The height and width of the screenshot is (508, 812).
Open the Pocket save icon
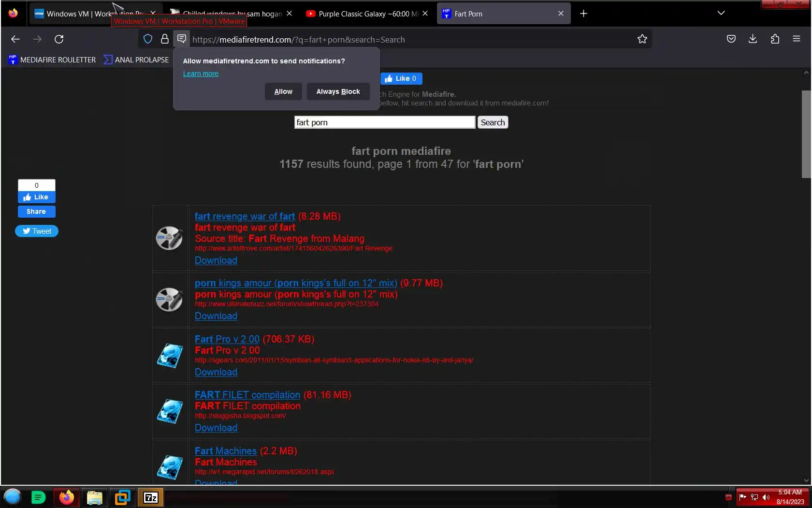(x=731, y=39)
